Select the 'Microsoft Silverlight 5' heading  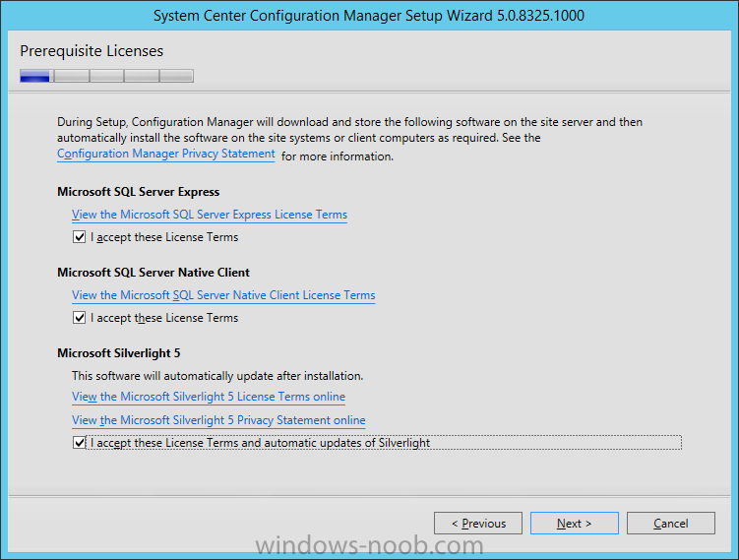(119, 353)
